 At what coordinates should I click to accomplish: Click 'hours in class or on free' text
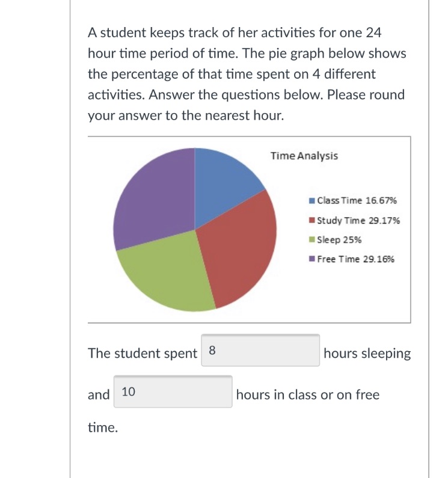[308, 395]
